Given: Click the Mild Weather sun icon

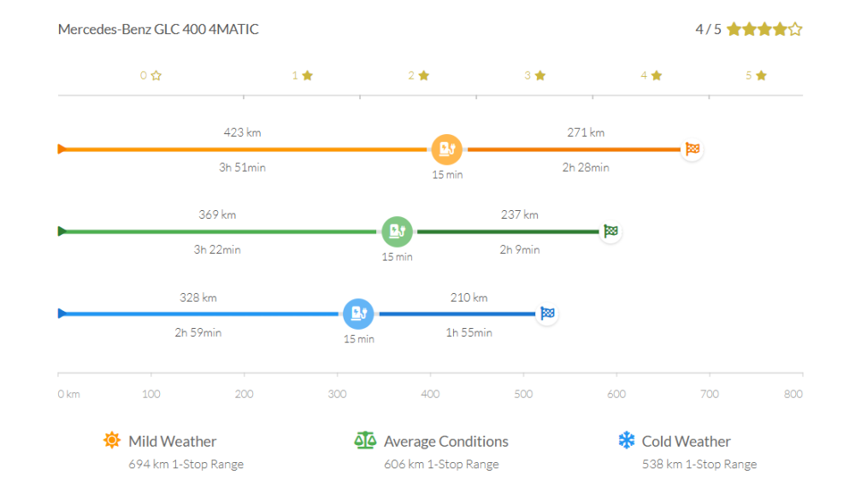Looking at the screenshot, I should coord(111,441).
